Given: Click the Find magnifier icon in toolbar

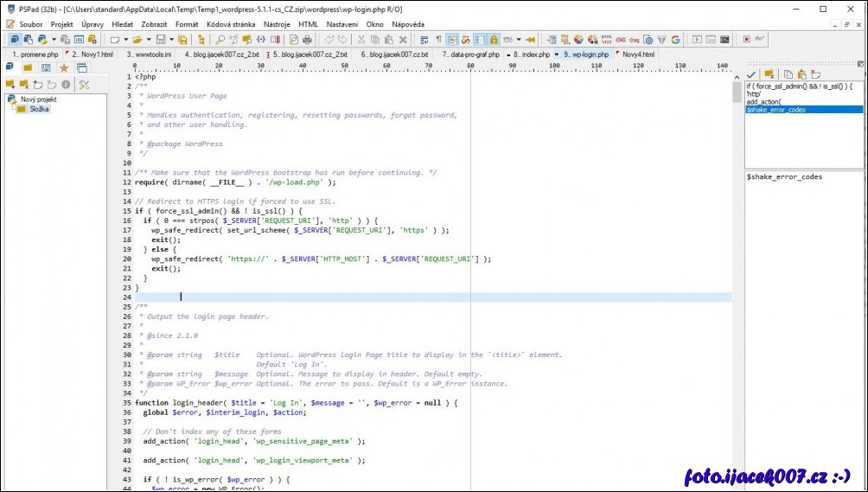Looking at the screenshot, I should (x=220, y=40).
